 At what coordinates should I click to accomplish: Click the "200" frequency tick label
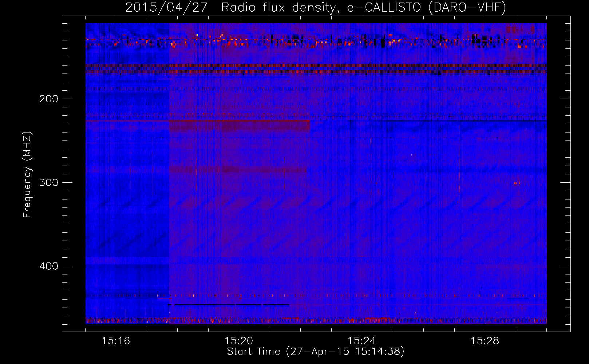[x=49, y=99]
